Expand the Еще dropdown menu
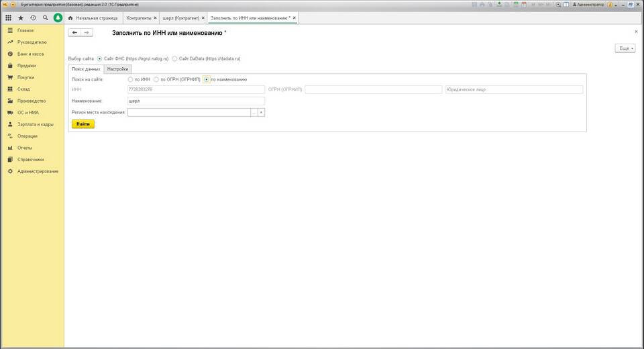The width and height of the screenshot is (644, 349). click(625, 49)
